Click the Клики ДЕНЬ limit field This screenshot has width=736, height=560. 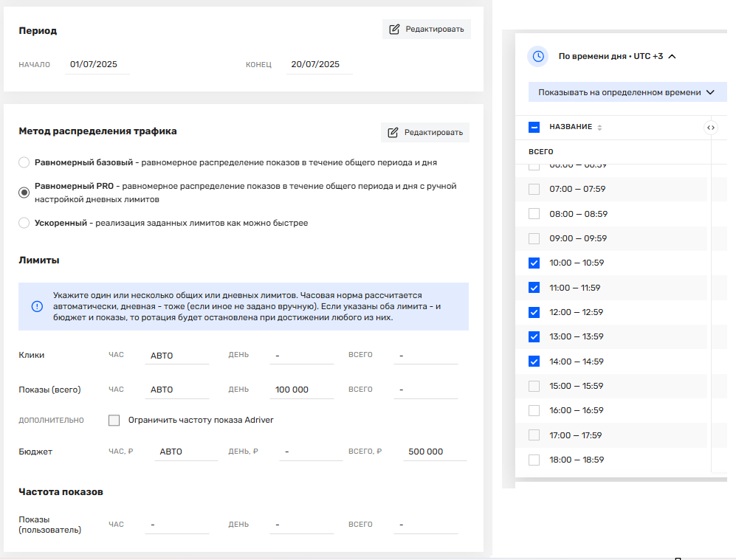point(302,356)
